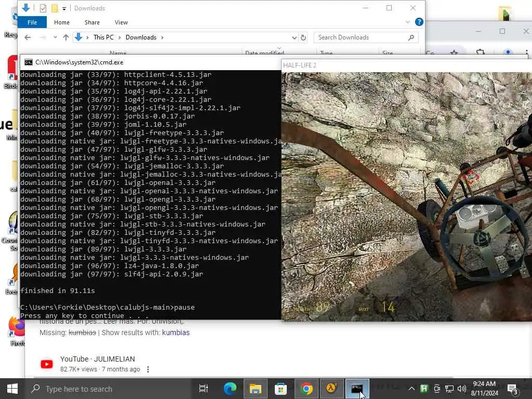Switch to Chrome on taskbar

pos(306,389)
